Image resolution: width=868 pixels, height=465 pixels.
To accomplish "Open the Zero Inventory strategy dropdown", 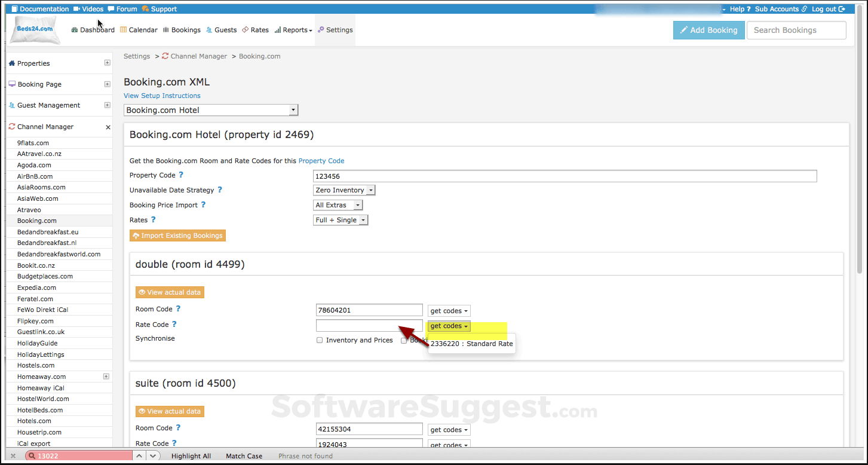I will point(344,190).
